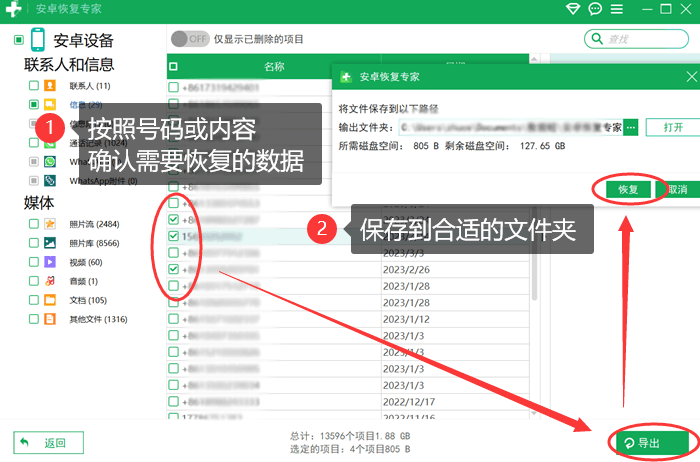Check the 照片库 (8566) checkbox

click(x=33, y=243)
